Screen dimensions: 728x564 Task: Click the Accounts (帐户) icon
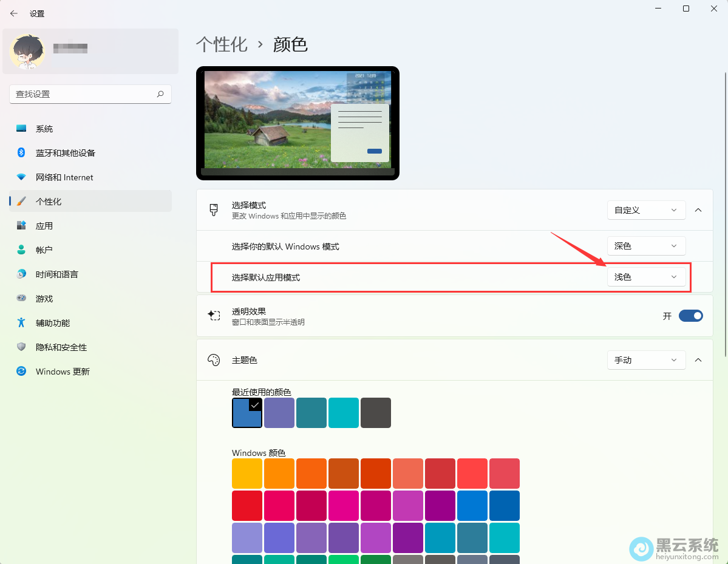(21, 250)
